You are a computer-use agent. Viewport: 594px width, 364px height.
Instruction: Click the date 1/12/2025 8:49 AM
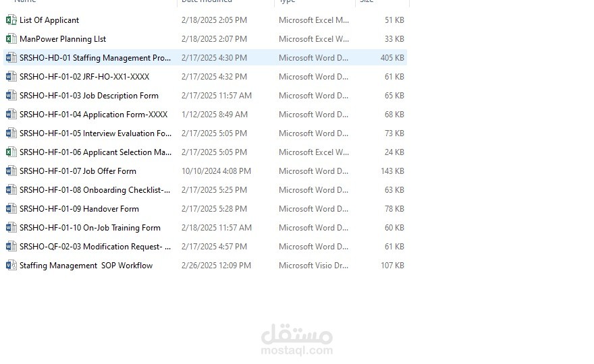215,115
